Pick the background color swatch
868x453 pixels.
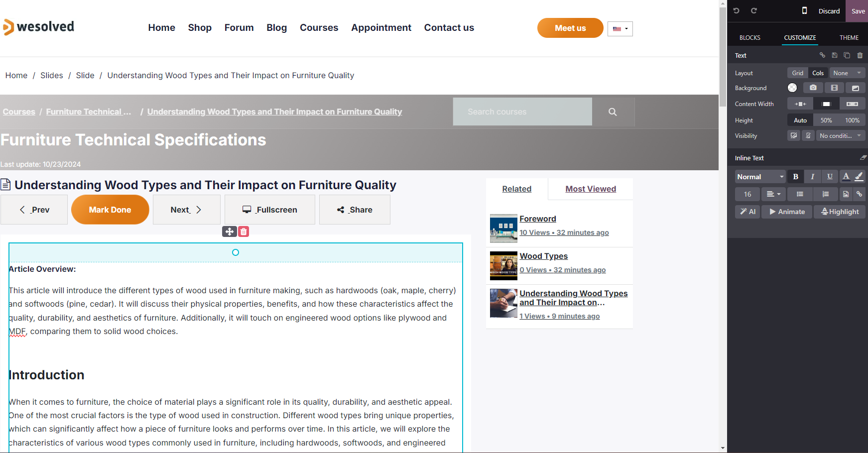tap(792, 88)
